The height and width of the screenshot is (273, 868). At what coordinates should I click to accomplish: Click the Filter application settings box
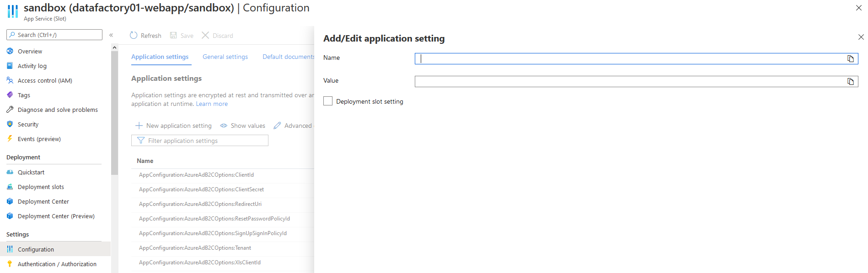tap(200, 141)
